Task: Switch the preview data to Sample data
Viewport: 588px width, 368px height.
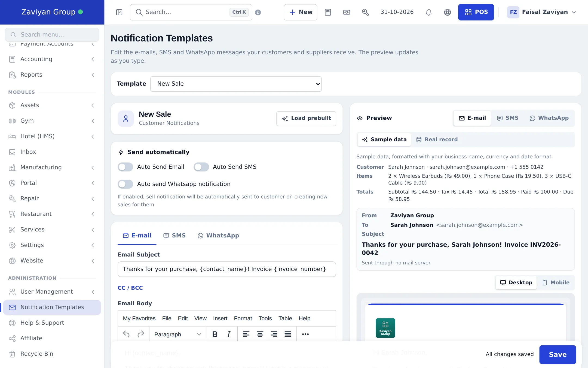Action: (x=384, y=140)
